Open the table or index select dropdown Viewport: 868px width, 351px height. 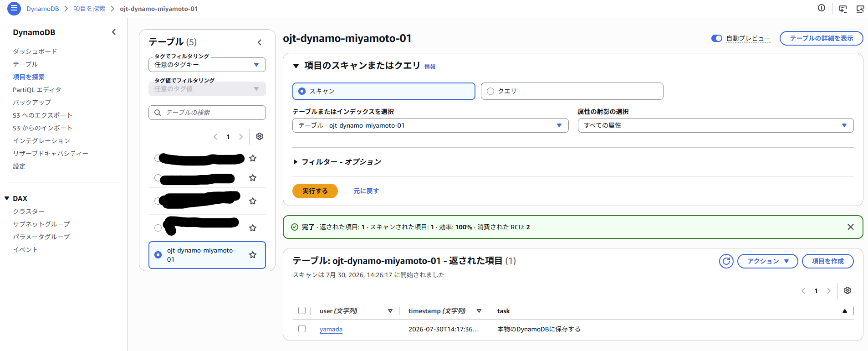430,125
